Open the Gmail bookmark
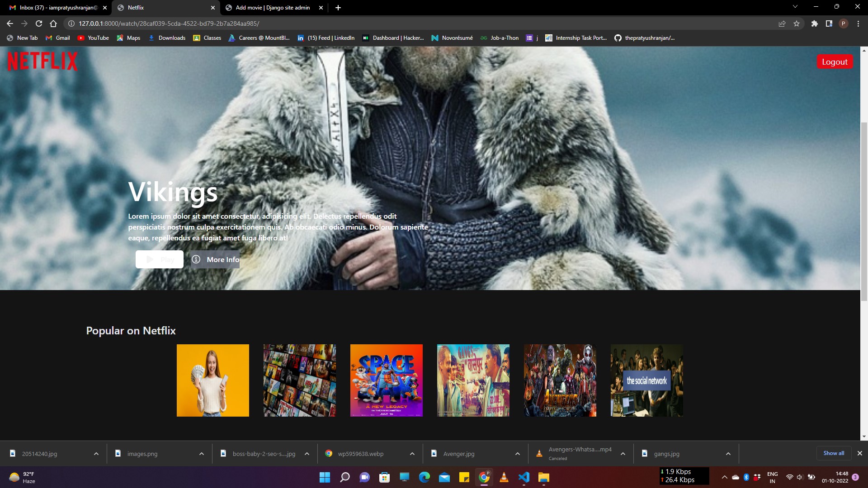 57,38
